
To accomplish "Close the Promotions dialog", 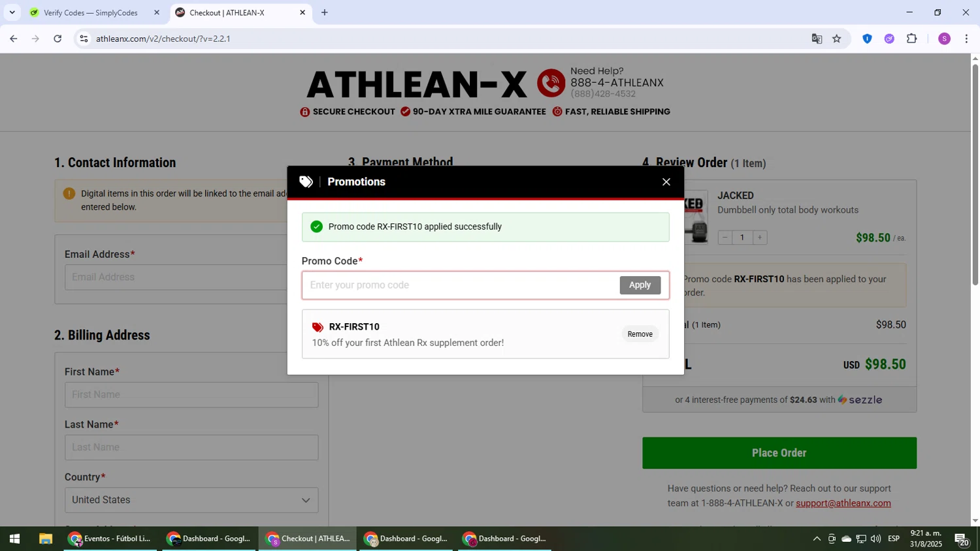I will click(x=666, y=182).
